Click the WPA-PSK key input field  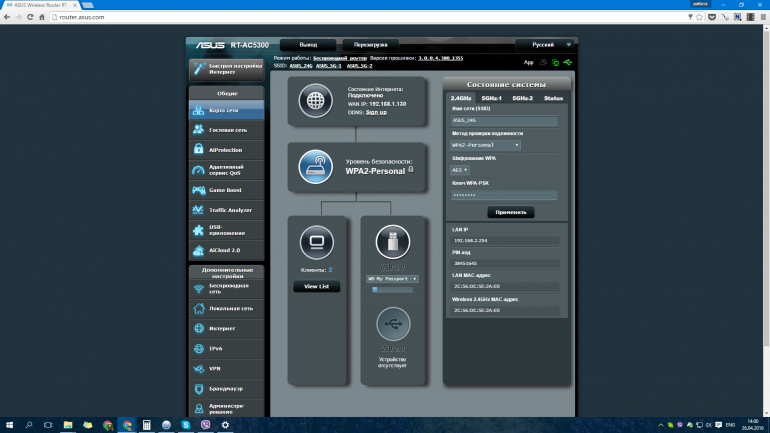coord(504,195)
